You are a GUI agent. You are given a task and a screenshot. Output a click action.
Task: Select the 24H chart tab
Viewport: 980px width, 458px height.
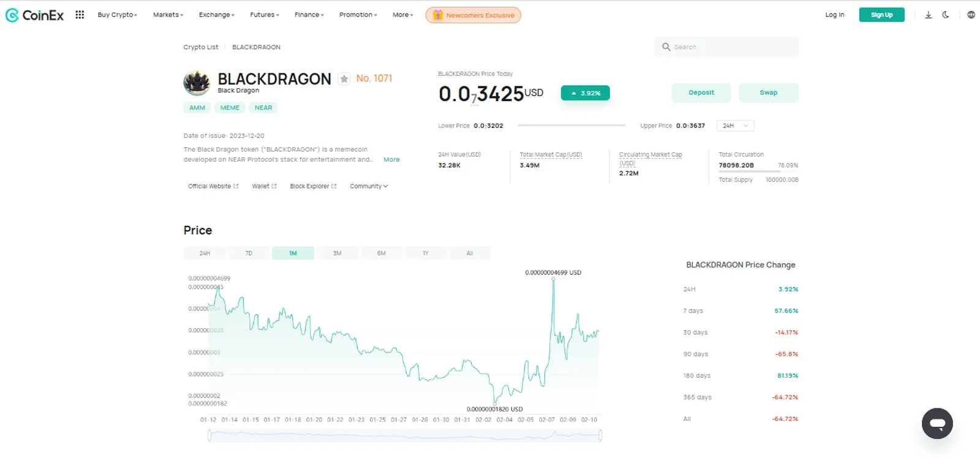[205, 253]
